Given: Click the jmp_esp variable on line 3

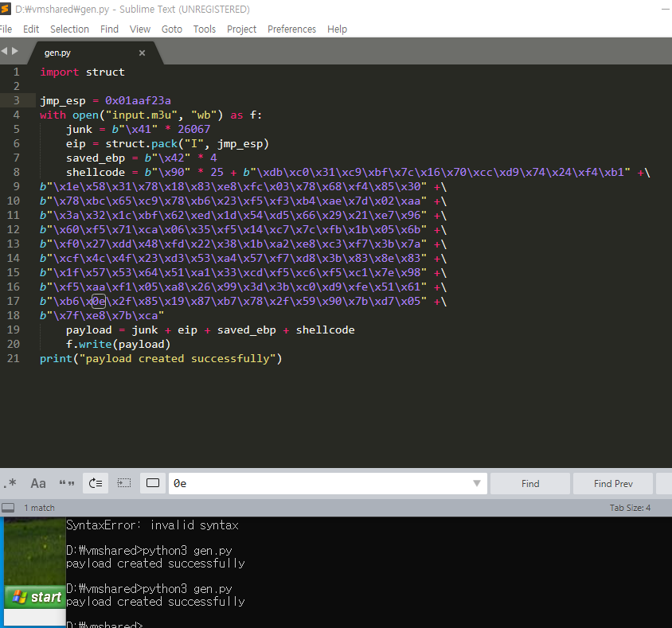Looking at the screenshot, I should tap(63, 101).
